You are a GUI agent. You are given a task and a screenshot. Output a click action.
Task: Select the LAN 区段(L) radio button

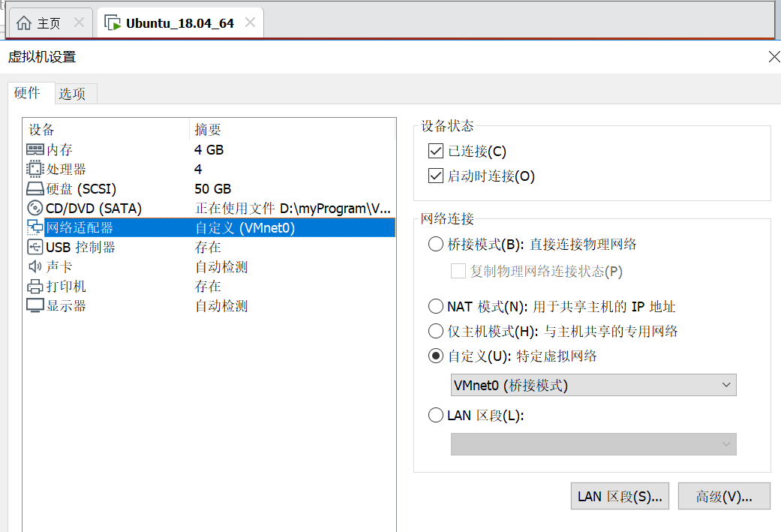point(436,415)
